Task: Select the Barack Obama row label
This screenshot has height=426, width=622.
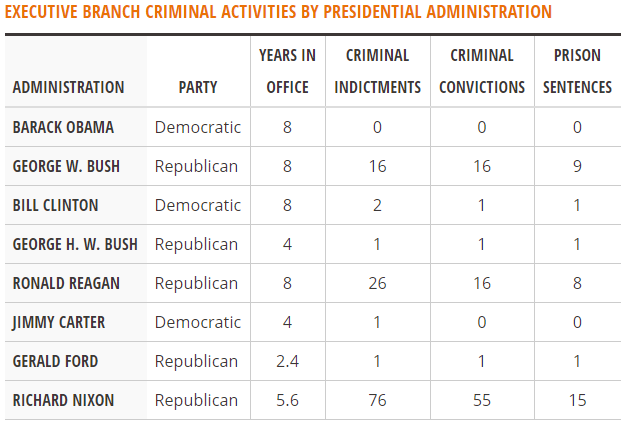Action: [x=63, y=127]
